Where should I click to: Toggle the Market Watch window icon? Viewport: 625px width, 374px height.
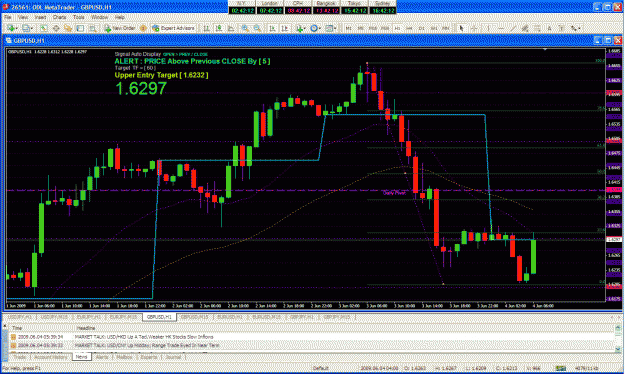point(43,28)
